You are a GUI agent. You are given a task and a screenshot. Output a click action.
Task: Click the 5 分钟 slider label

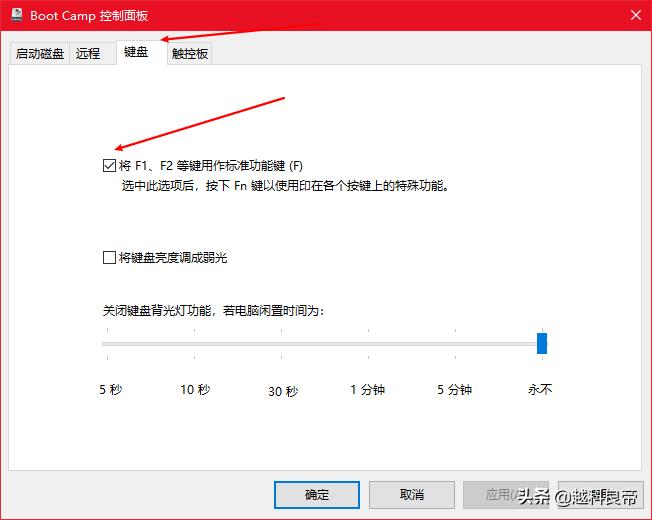[x=454, y=389]
